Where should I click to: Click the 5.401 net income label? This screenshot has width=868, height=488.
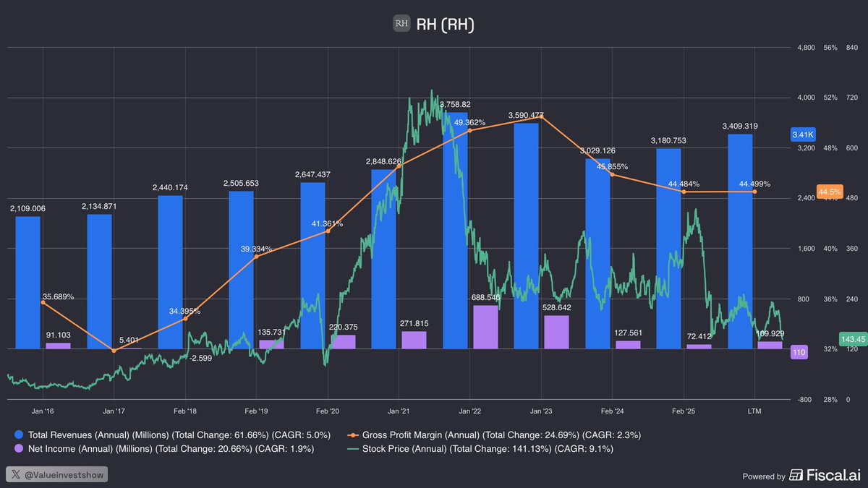(x=129, y=340)
